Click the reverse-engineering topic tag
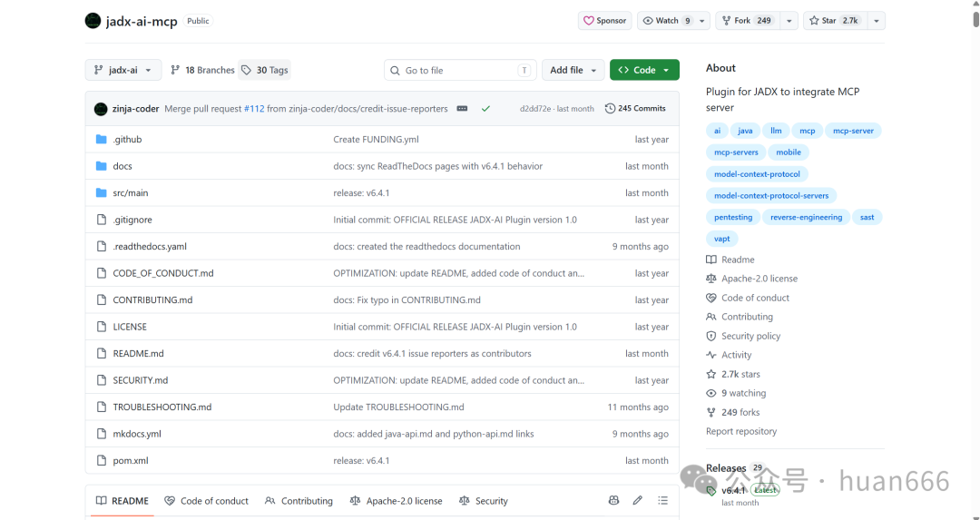 click(807, 217)
